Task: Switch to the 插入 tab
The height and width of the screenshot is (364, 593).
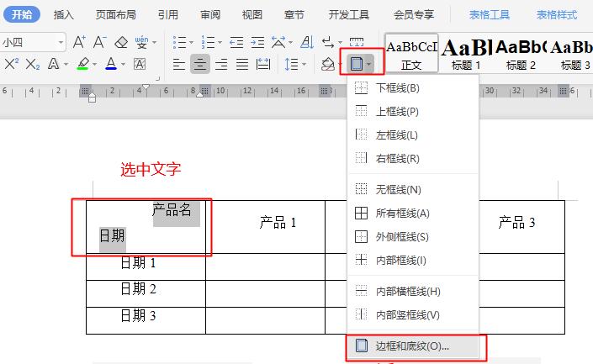Action: tap(64, 15)
